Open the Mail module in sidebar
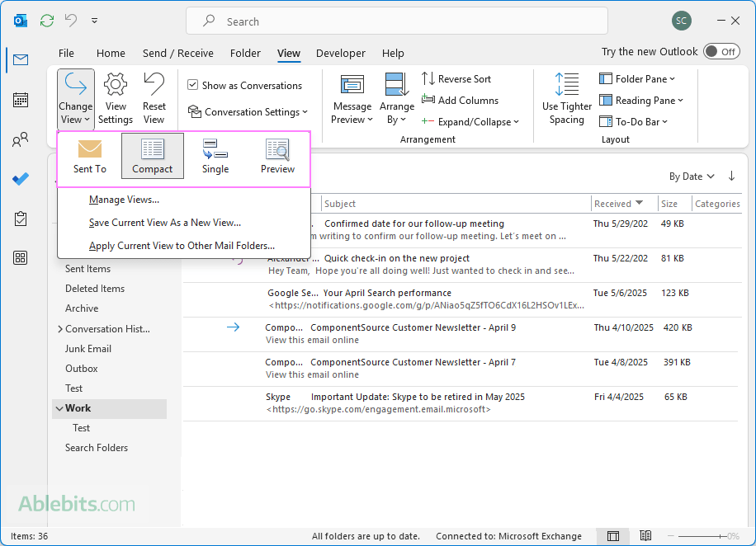Viewport: 756px width, 546px height. [x=21, y=59]
